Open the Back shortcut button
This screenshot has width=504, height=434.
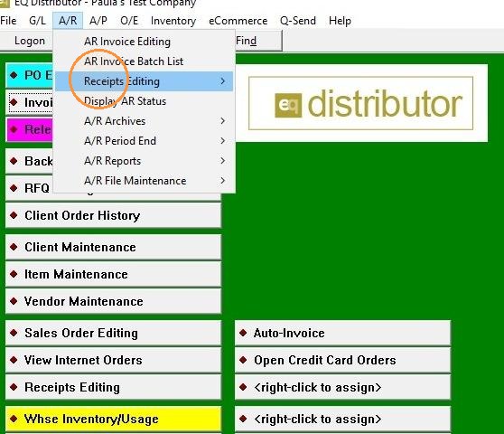[x=29, y=161]
